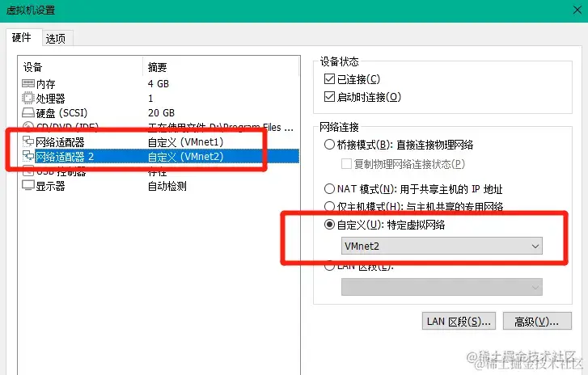Select the 桥接模式(B) radio button

point(329,144)
